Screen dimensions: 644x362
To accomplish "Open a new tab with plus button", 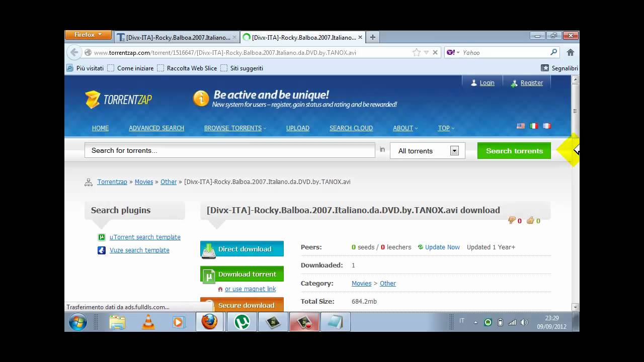I will click(372, 37).
